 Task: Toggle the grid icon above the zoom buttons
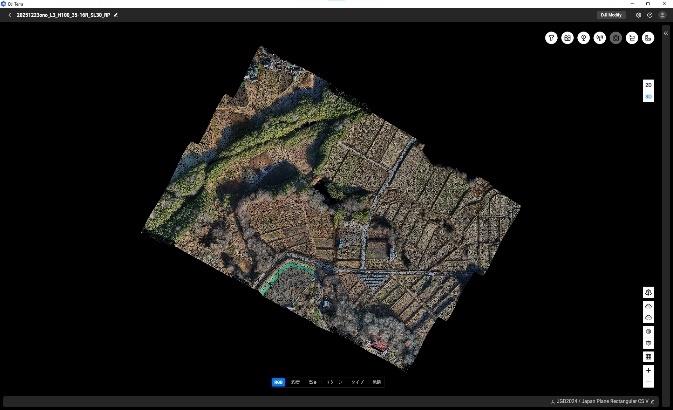click(x=648, y=357)
